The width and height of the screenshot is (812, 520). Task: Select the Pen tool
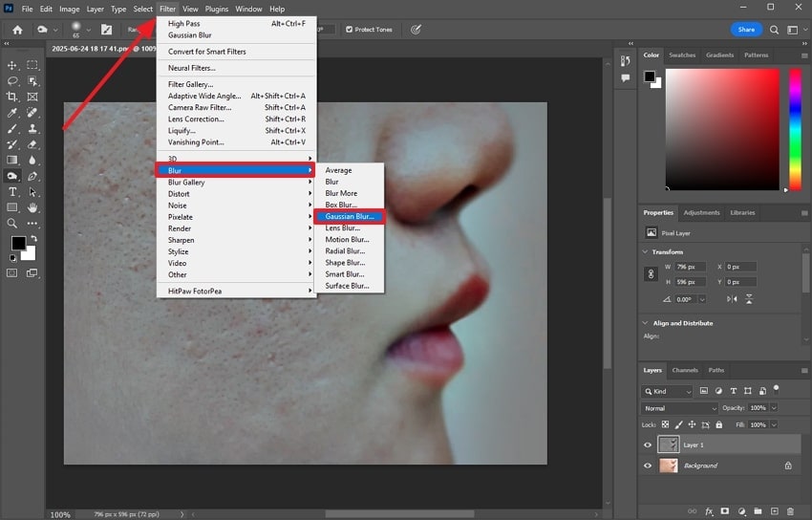[32, 176]
